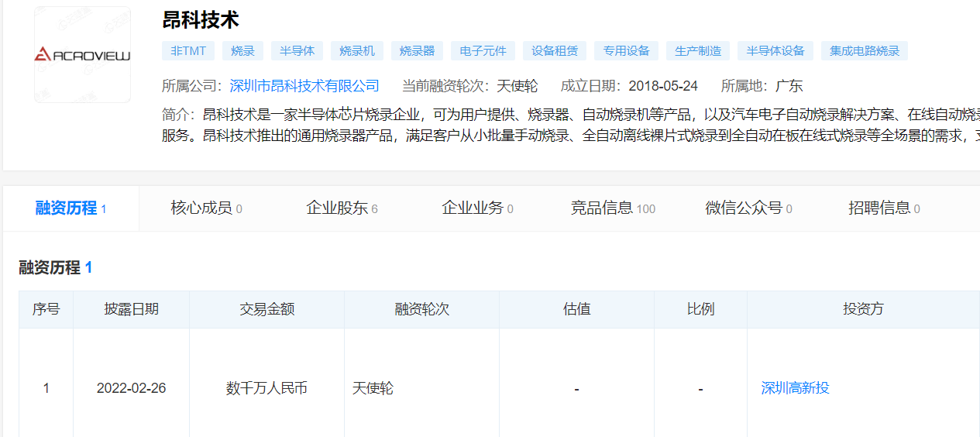Click the 2022-02-26 date cell

pos(132,388)
